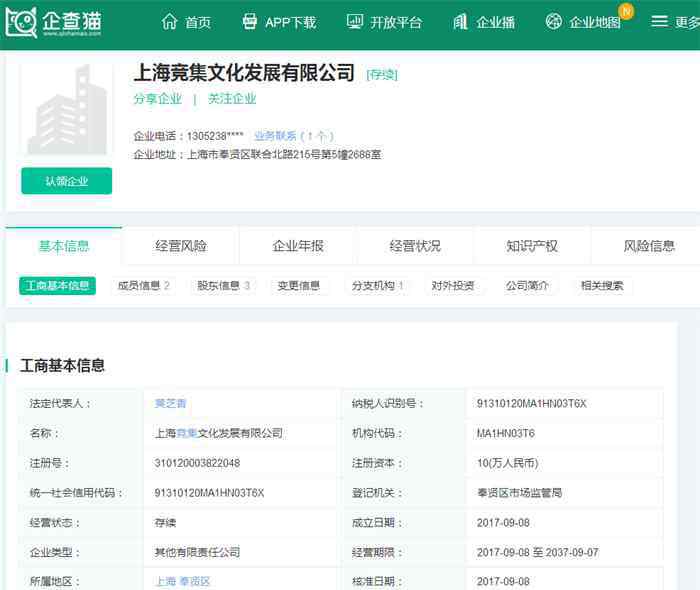Click the 登记机关 value 奉贤区市场监管局
Image resolution: width=700 pixels, height=590 pixels.
point(520,493)
